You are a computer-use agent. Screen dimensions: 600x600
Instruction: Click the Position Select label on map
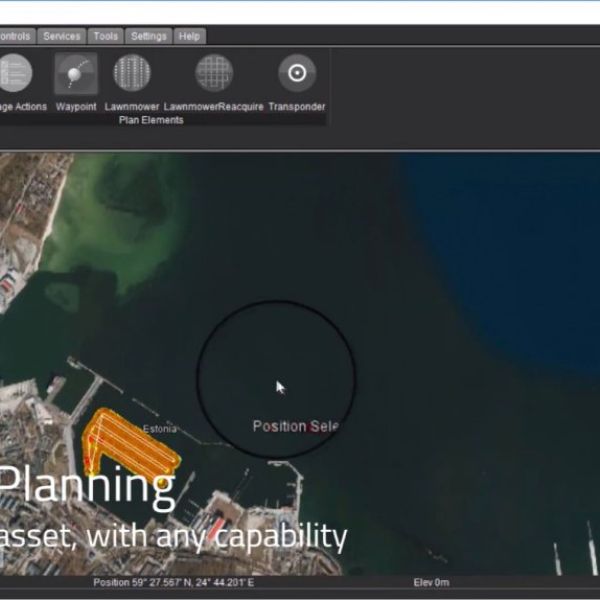pos(295,426)
